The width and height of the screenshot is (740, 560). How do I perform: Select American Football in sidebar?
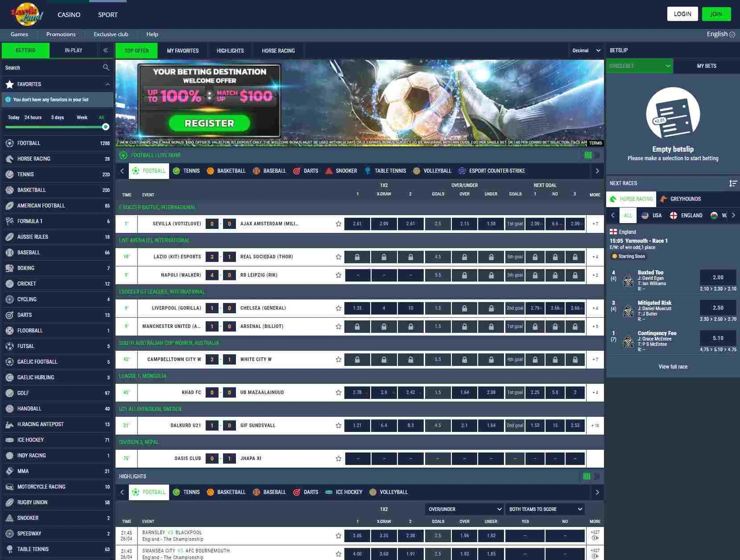(x=57, y=206)
